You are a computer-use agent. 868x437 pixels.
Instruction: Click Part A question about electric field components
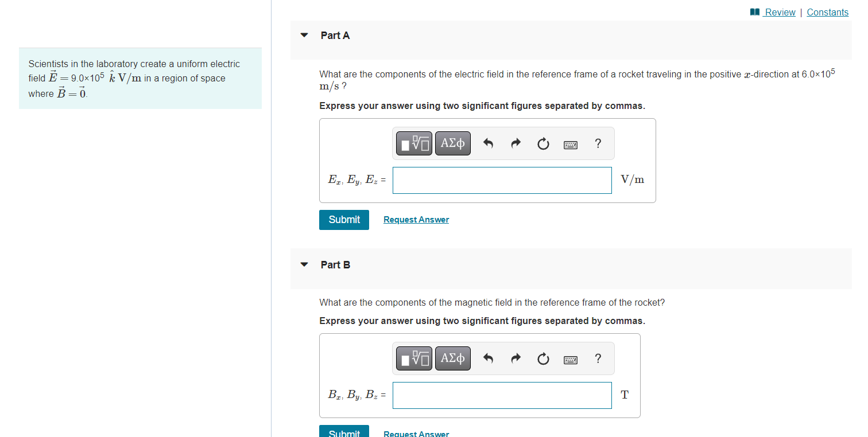click(578, 80)
